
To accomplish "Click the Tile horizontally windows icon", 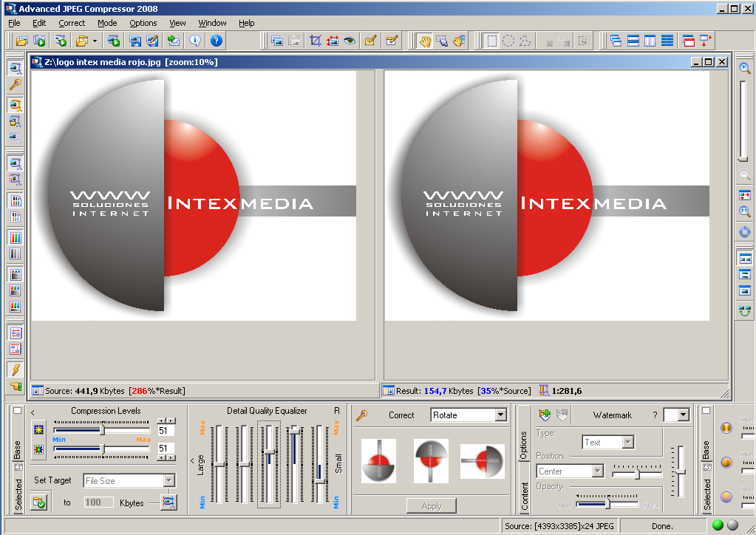I will 633,41.
